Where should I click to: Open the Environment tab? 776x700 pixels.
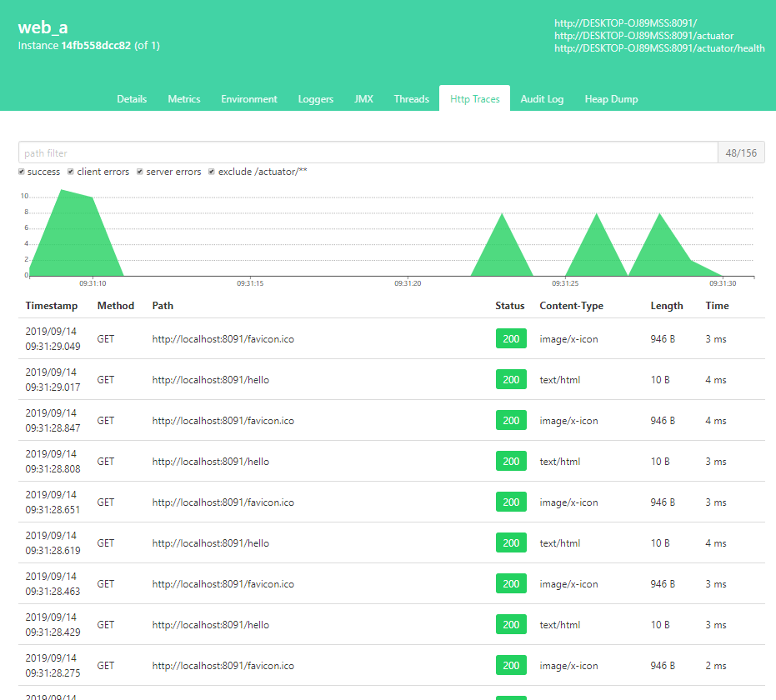[249, 99]
